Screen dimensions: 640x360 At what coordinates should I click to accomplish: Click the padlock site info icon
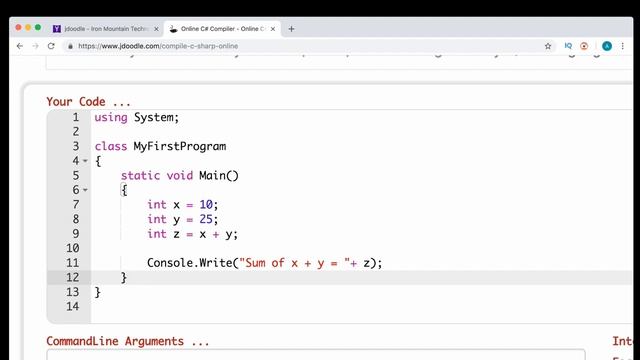tap(70, 46)
